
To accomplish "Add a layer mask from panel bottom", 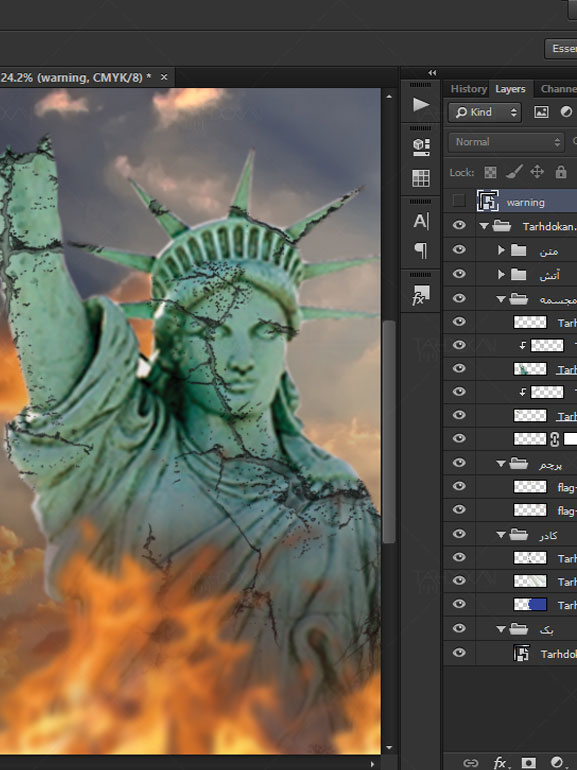I will click(528, 763).
